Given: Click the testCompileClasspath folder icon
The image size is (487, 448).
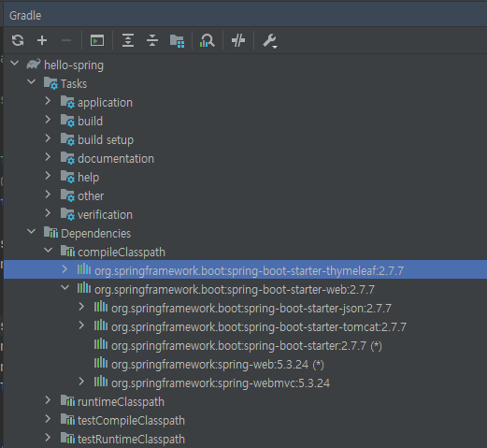Looking at the screenshot, I should pos(67,419).
